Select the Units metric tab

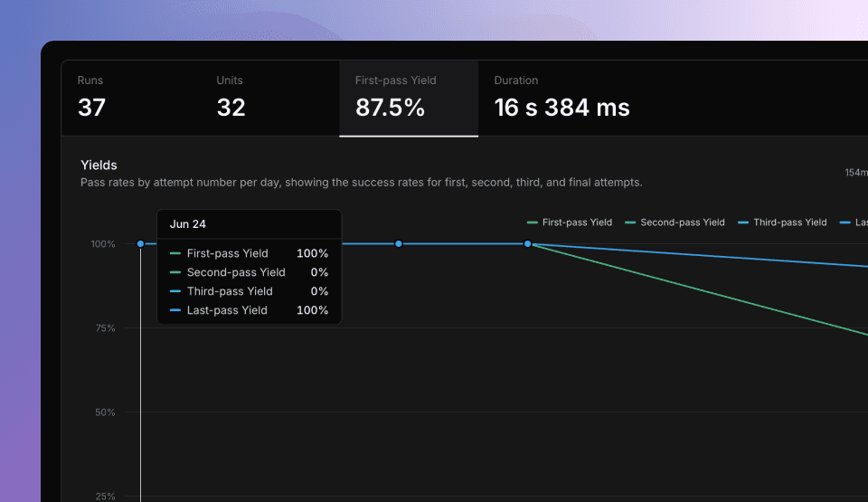[x=269, y=99]
